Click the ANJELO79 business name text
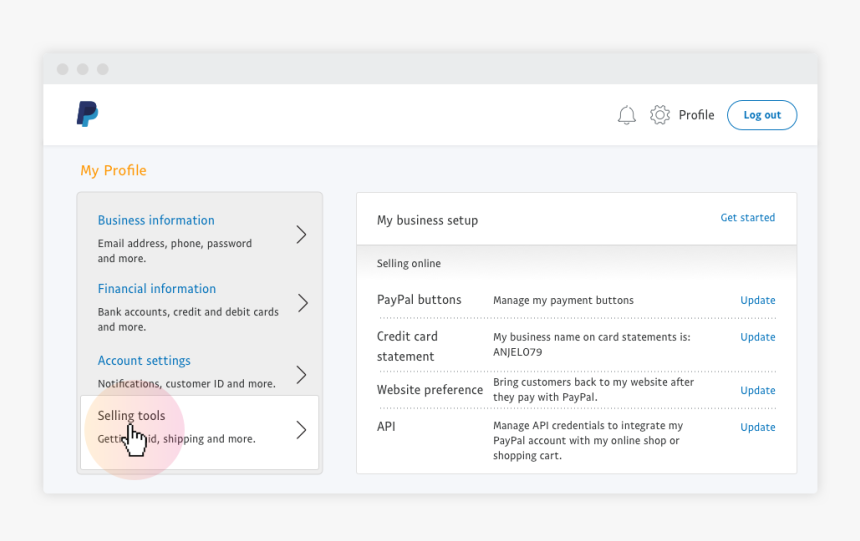Image resolution: width=860 pixels, height=541 pixels. pyautogui.click(x=518, y=352)
